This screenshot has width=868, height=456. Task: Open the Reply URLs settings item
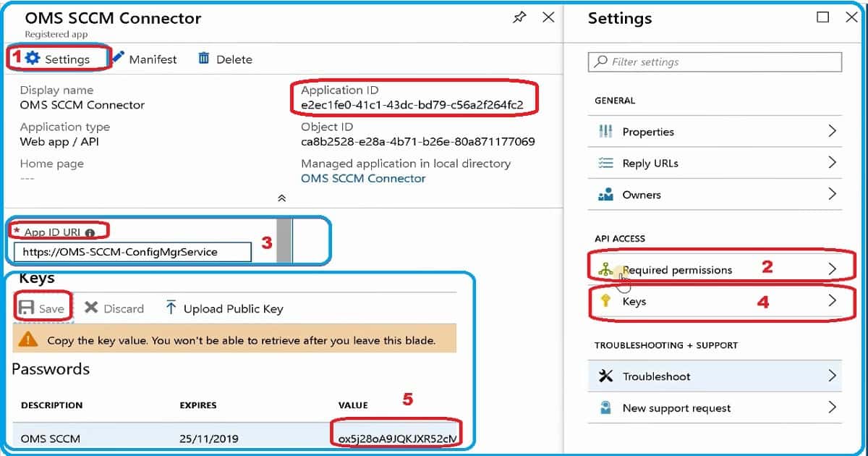tap(715, 163)
